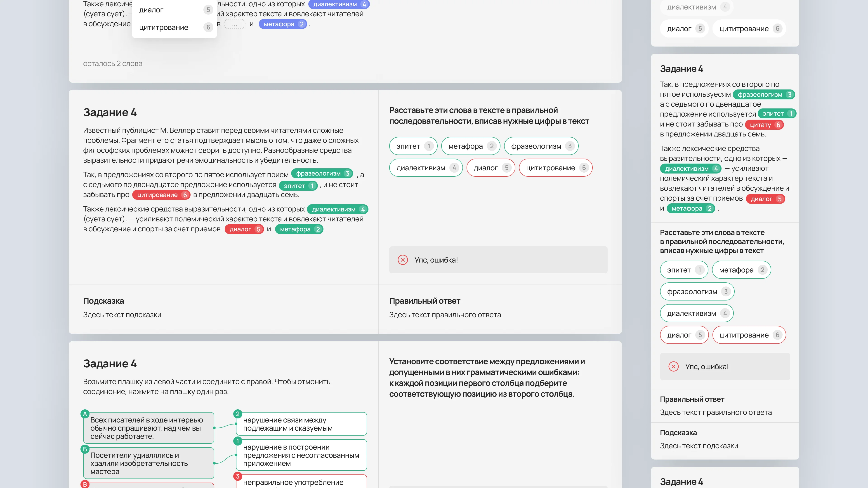Click the red error icon in the center "Упс, ошибка!" banner
Viewport: 868px width, 488px height.
(x=403, y=260)
